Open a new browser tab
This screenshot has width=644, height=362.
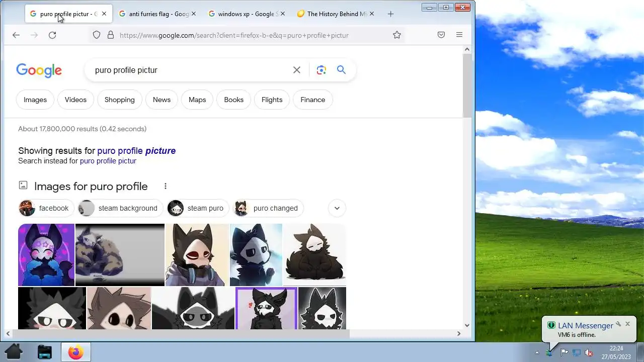click(x=390, y=14)
